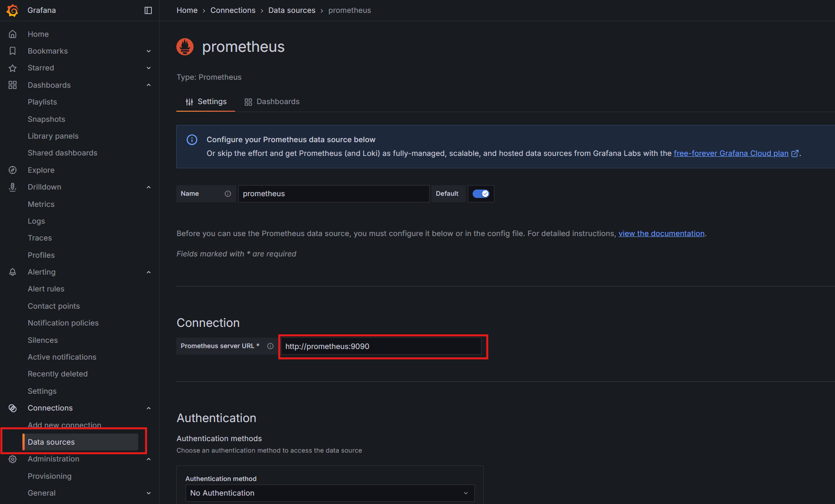Switch to the Settings tab

[x=206, y=102]
